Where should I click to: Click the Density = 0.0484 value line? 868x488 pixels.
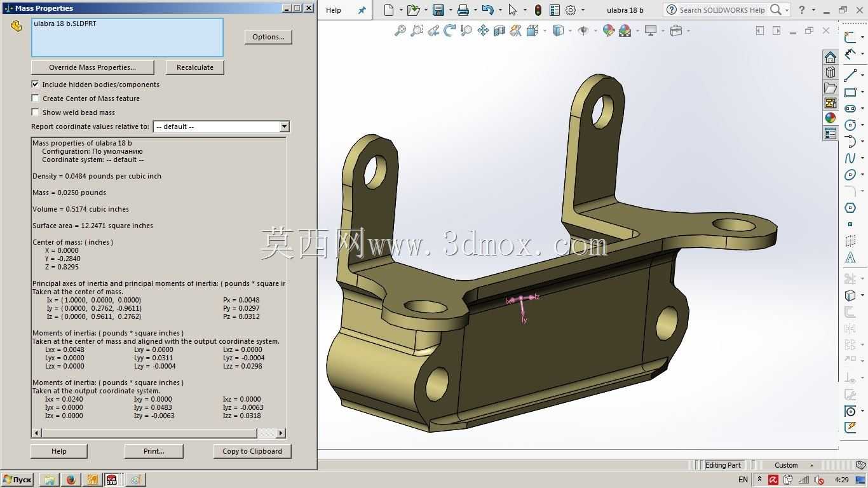[x=97, y=176]
